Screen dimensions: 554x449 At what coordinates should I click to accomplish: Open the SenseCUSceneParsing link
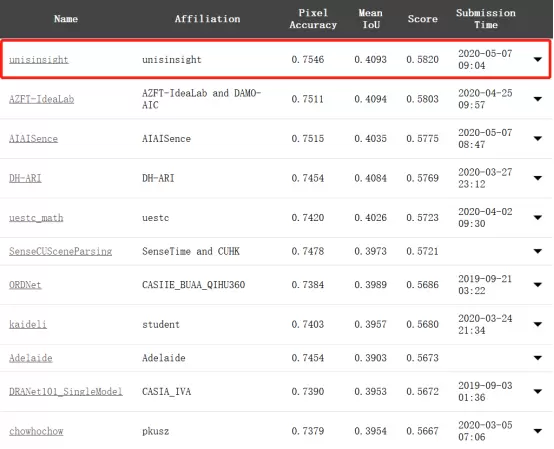[60, 251]
